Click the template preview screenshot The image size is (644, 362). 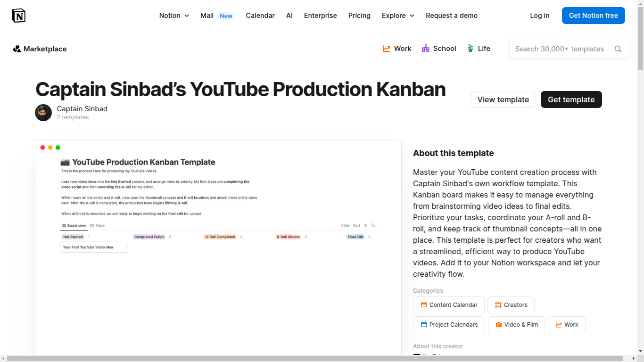pyautogui.click(x=218, y=247)
